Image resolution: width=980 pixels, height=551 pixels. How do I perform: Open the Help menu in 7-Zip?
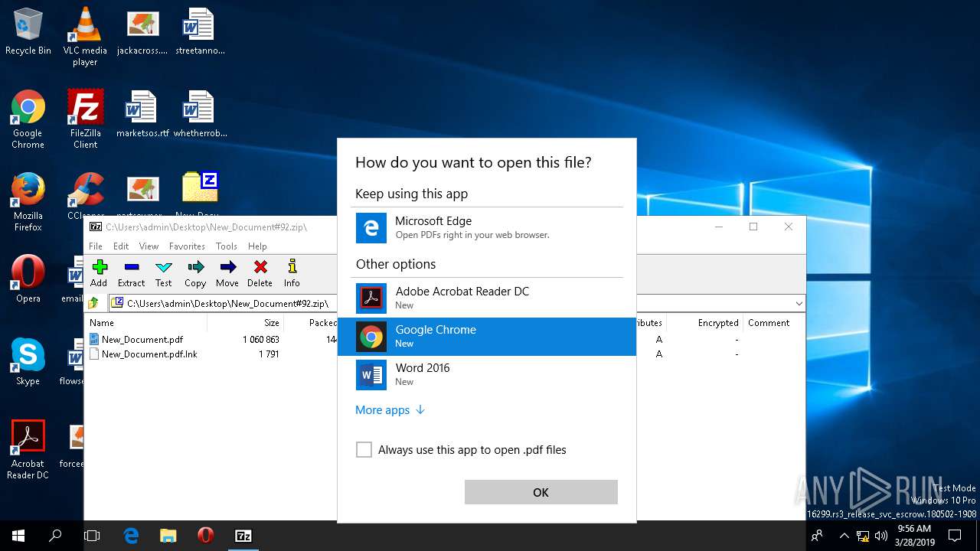tap(257, 246)
